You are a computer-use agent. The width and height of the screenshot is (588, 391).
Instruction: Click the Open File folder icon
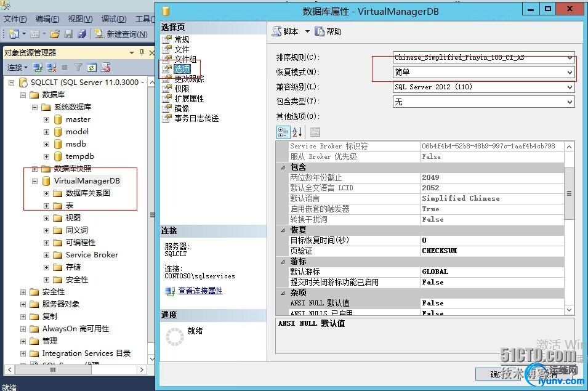click(55, 34)
